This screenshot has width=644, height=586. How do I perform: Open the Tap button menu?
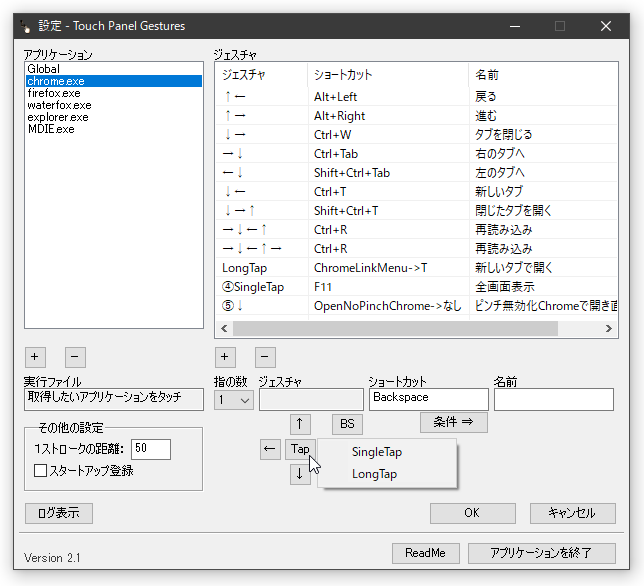[x=300, y=449]
